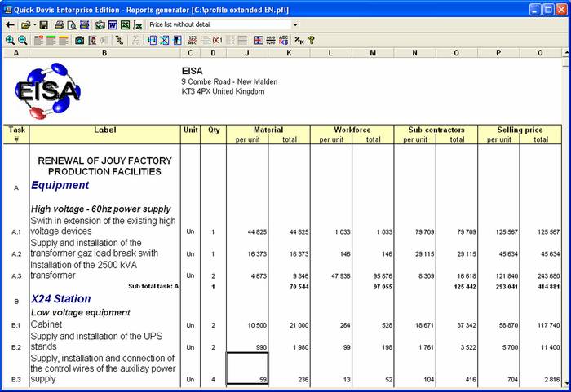Click the 'X24 Station' section heading
Image resolution: width=571 pixels, height=392 pixels.
pyautogui.click(x=61, y=299)
